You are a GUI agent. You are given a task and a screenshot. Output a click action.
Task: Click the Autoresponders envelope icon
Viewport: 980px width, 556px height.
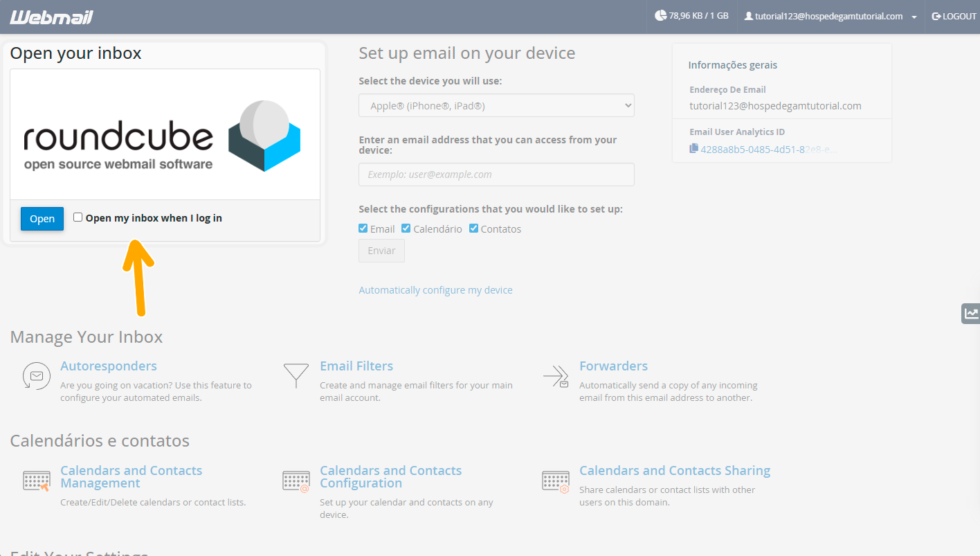point(36,375)
